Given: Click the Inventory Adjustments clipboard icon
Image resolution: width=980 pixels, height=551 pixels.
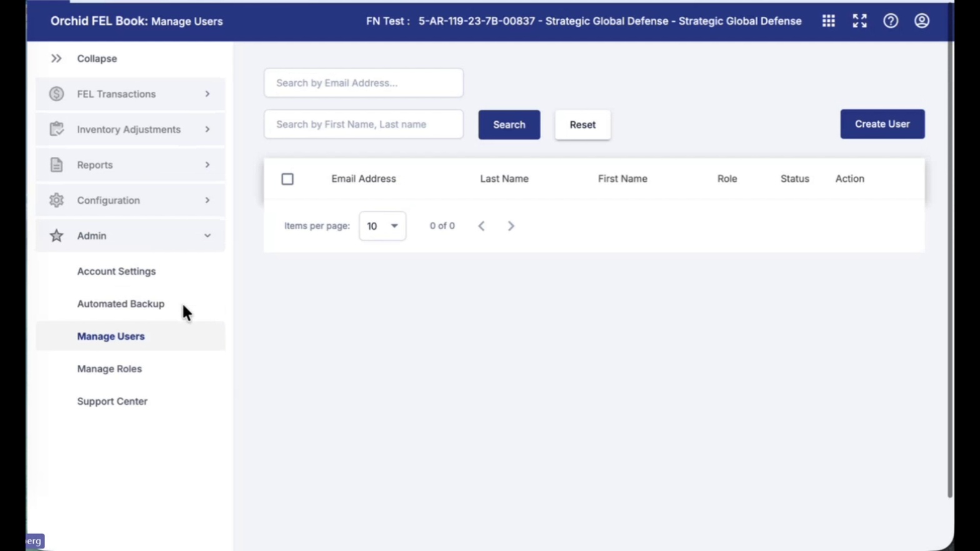Looking at the screenshot, I should [x=56, y=129].
